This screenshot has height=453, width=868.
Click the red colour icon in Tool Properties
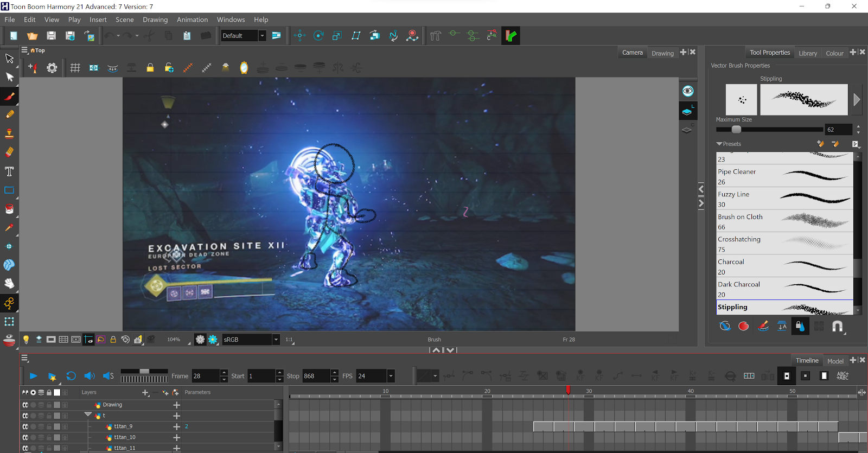tap(744, 326)
